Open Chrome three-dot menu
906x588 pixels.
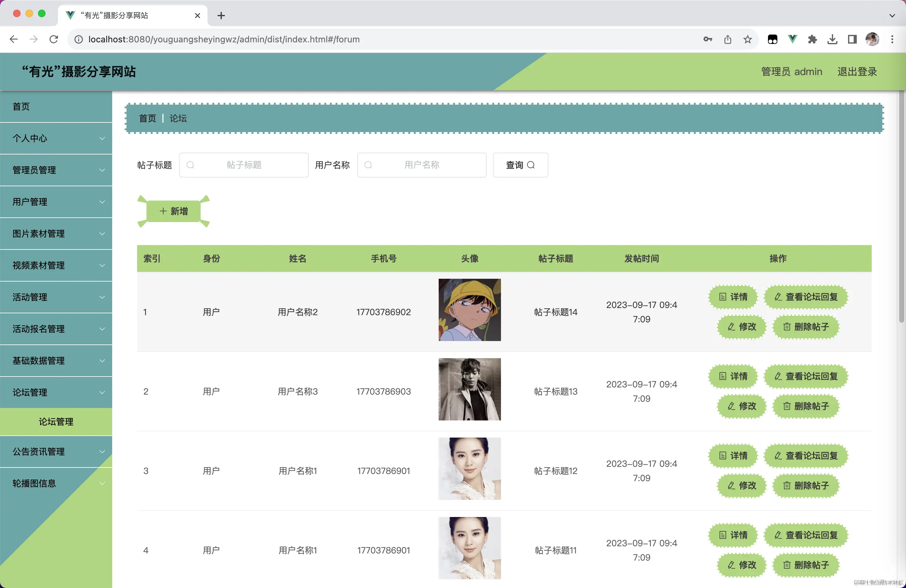(x=892, y=39)
